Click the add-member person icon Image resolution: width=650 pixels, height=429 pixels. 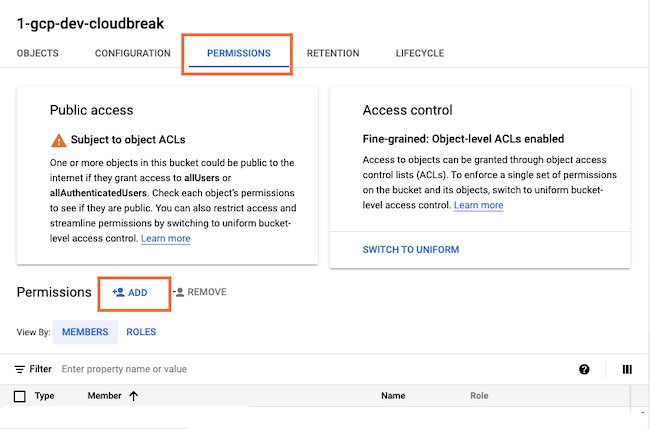point(118,292)
